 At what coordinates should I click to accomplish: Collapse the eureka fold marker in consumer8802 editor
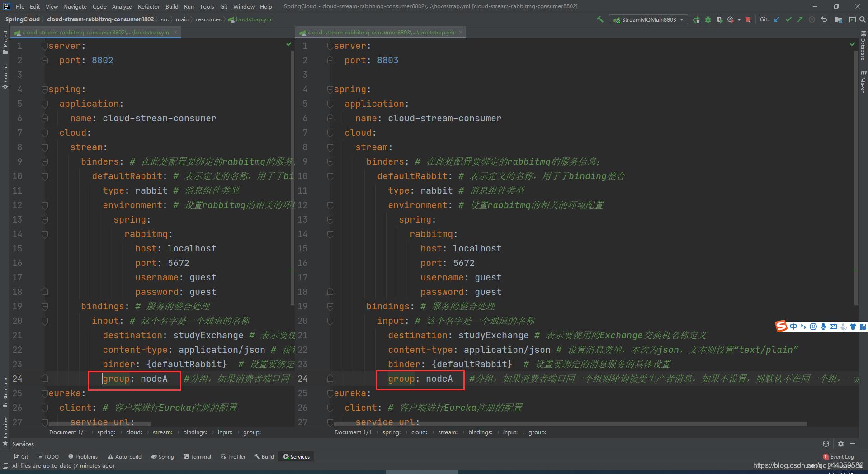(45, 393)
